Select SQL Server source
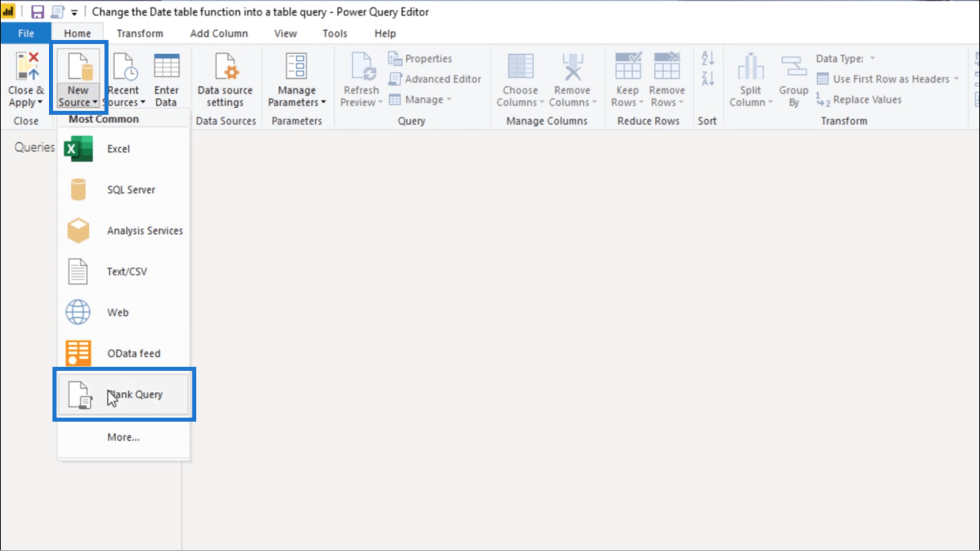980x551 pixels. point(124,189)
